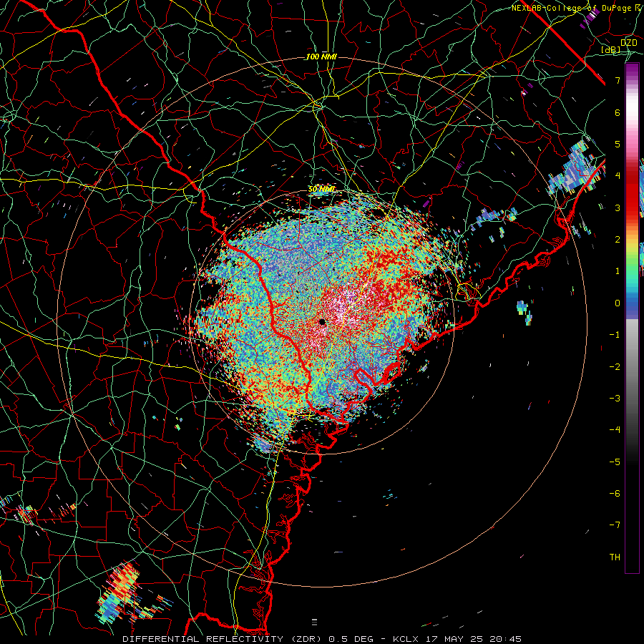This screenshot has height=644, width=644.
Task: Click the '2' tick label on color scale
Action: pos(618,240)
